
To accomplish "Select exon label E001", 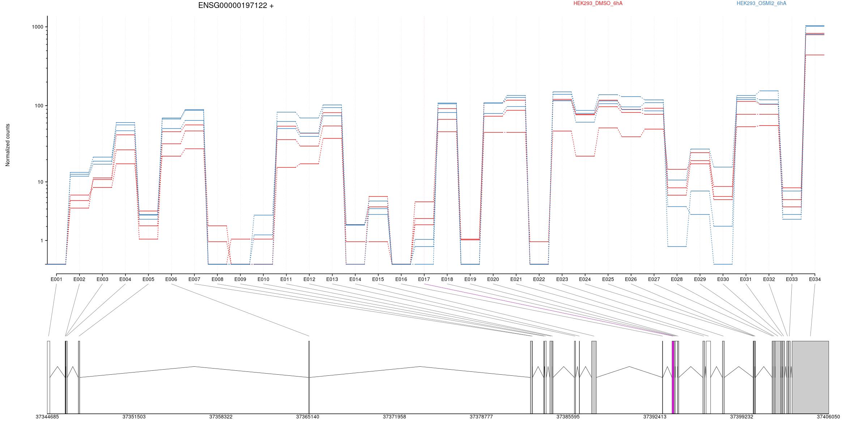I will click(x=56, y=279).
